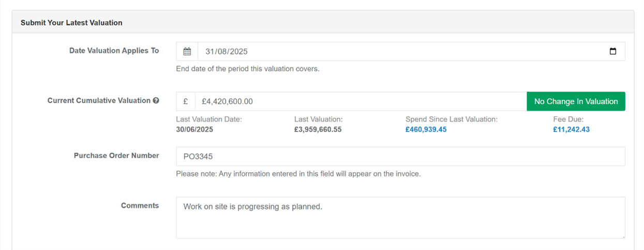Viewport: 644px width, 250px height.
Task: Click the Purchase Order Number label
Action: click(x=116, y=155)
